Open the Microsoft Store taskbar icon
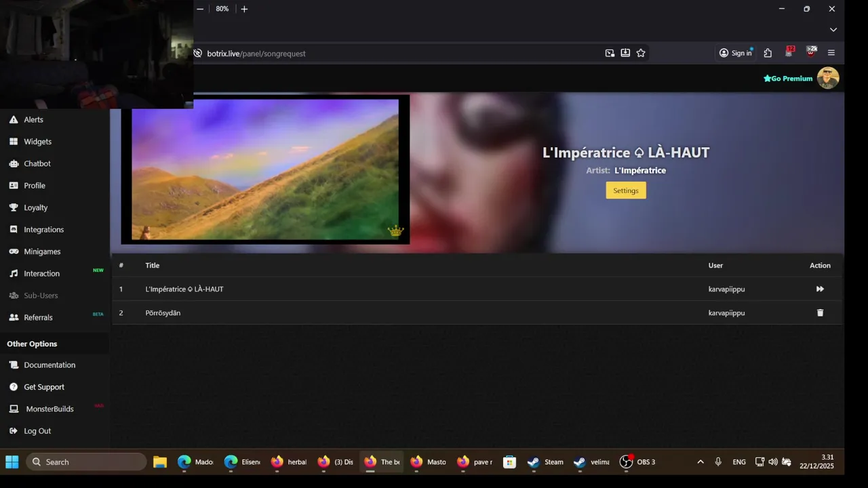 509,462
